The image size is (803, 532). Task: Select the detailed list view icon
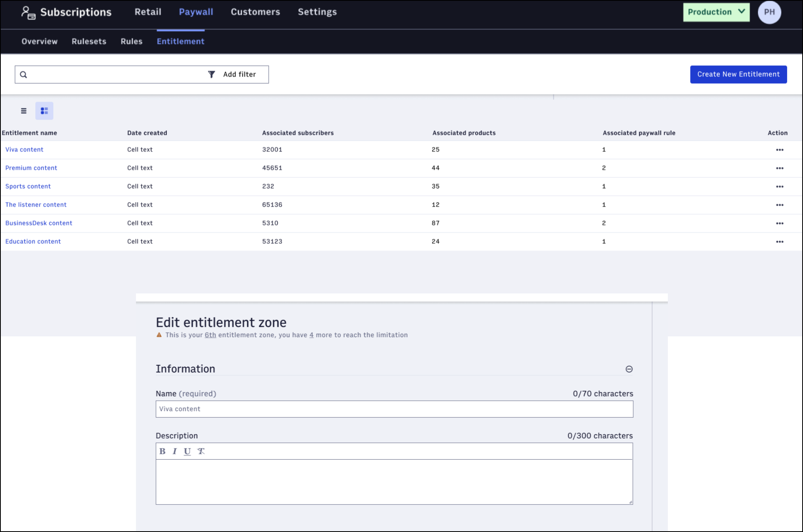pyautogui.click(x=44, y=111)
